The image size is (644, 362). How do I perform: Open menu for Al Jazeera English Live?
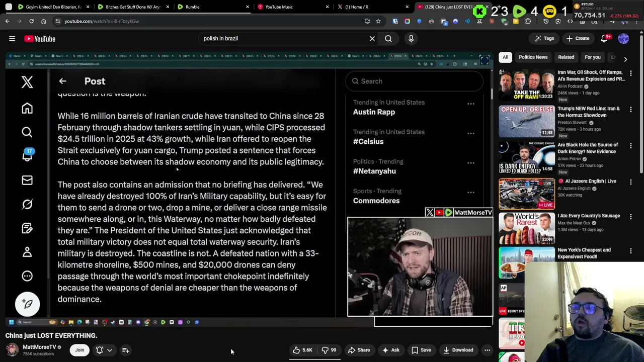tap(631, 182)
